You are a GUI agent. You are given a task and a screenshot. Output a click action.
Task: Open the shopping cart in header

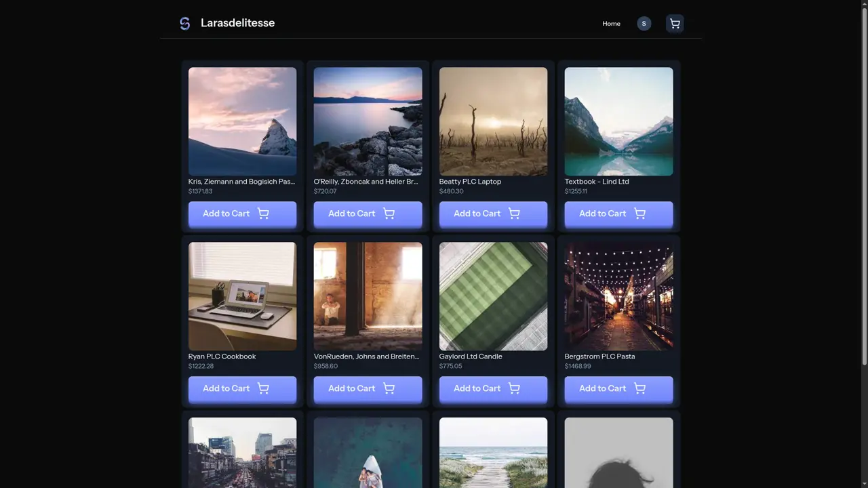pyautogui.click(x=674, y=24)
